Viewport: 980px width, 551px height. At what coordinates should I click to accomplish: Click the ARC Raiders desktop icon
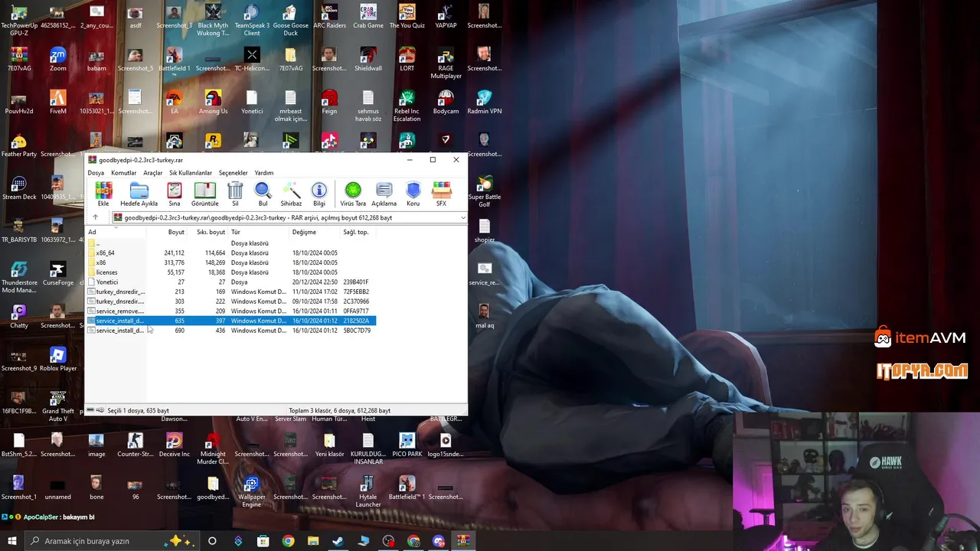coord(329,17)
